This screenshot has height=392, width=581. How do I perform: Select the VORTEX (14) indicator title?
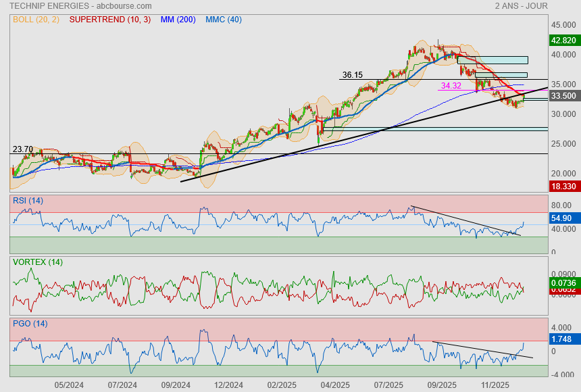[37, 262]
